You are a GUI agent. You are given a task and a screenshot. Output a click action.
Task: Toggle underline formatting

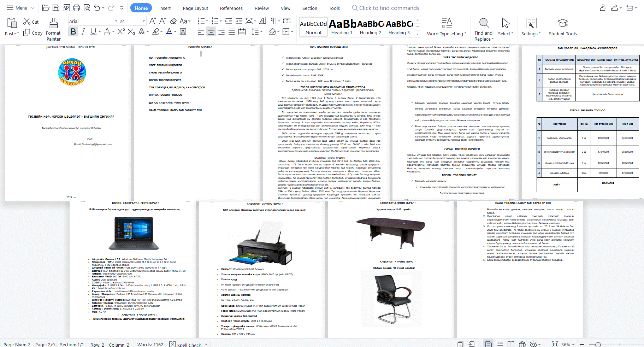[x=93, y=31]
